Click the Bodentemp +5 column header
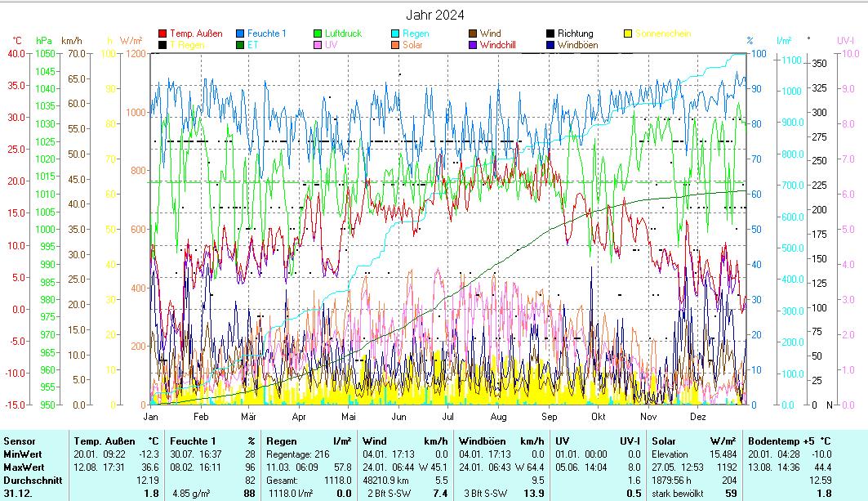This screenshot has width=868, height=501. 781,441
